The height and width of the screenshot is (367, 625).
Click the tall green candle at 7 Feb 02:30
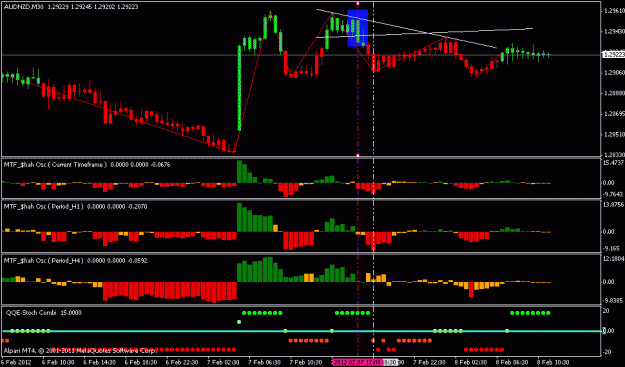pyautogui.click(x=239, y=88)
